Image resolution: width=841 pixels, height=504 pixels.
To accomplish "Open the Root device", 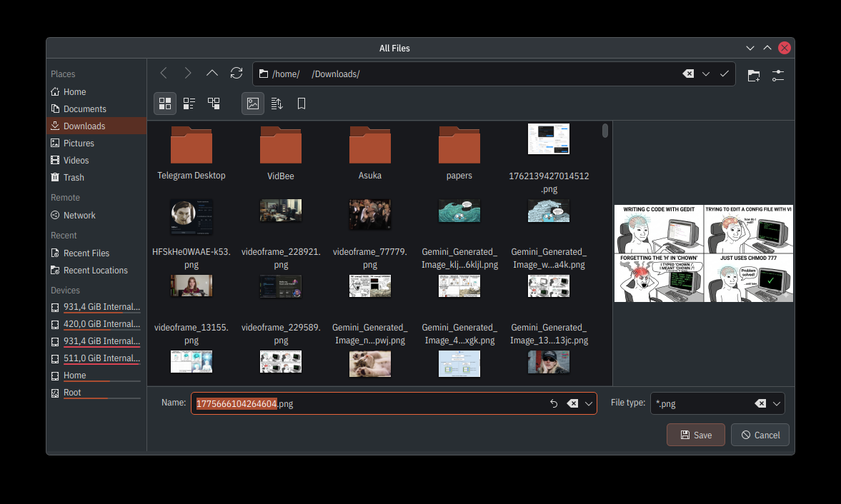I will tap(96, 393).
